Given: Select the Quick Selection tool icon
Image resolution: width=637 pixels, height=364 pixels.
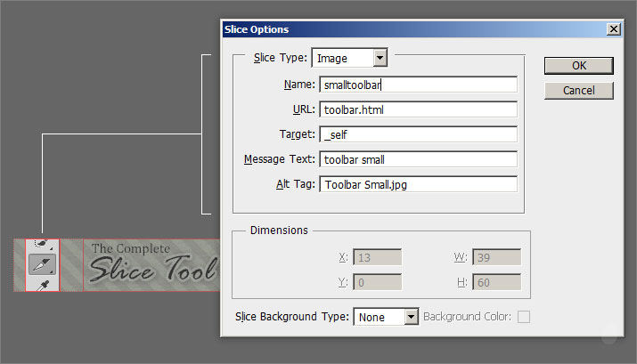Looking at the screenshot, I should coord(42,244).
